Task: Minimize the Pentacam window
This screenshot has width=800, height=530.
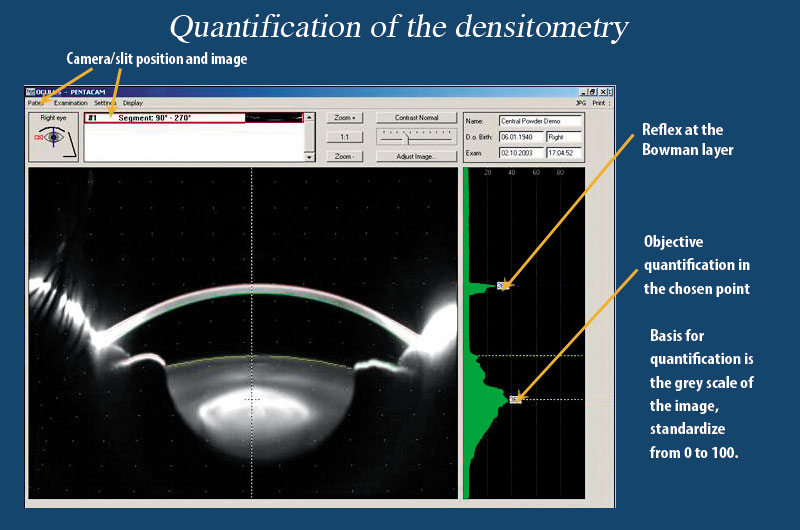Action: pos(583,92)
